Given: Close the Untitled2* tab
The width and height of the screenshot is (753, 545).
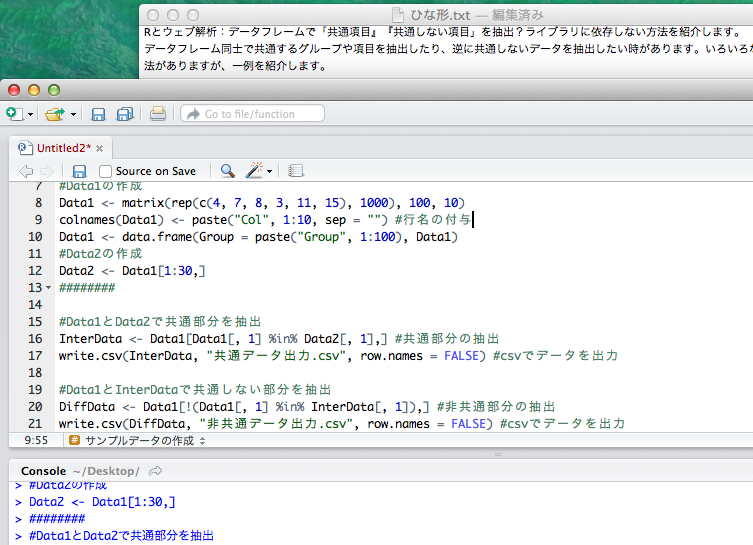Looking at the screenshot, I should coord(99,148).
